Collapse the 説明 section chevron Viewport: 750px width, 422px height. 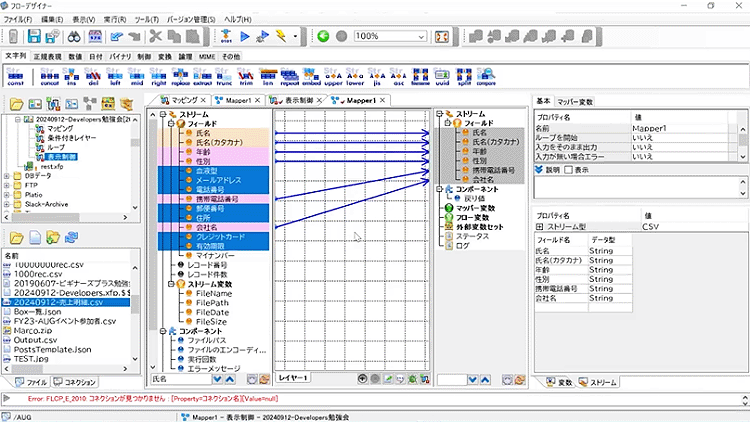coord(539,170)
